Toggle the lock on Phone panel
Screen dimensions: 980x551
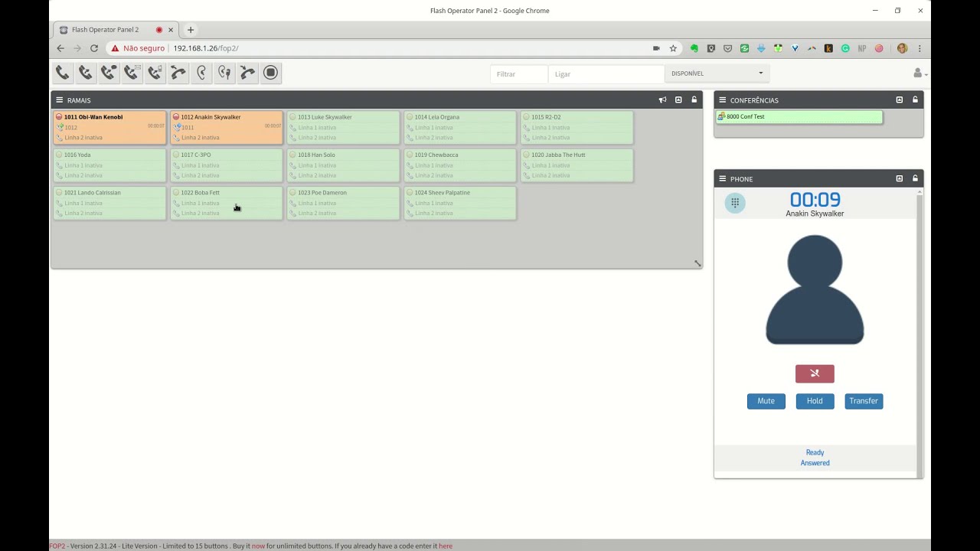click(x=915, y=179)
